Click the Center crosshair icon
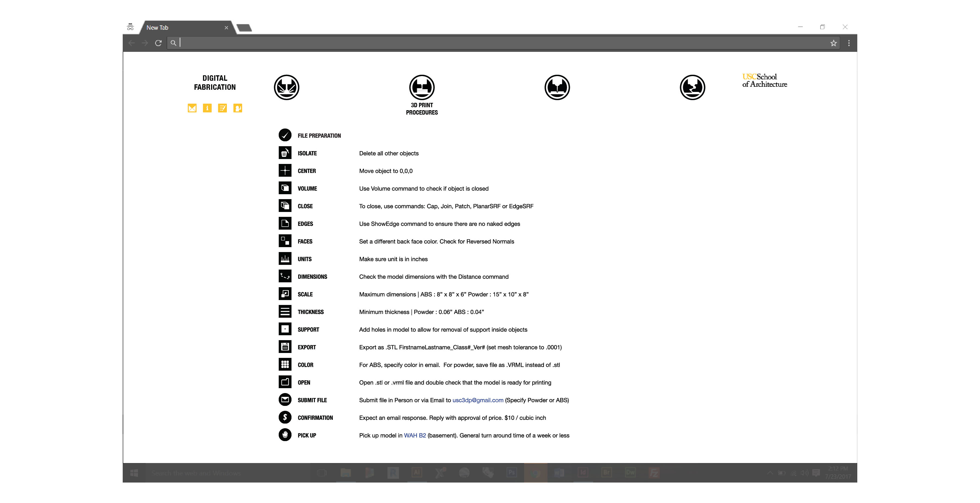The width and height of the screenshot is (980, 503). point(285,170)
